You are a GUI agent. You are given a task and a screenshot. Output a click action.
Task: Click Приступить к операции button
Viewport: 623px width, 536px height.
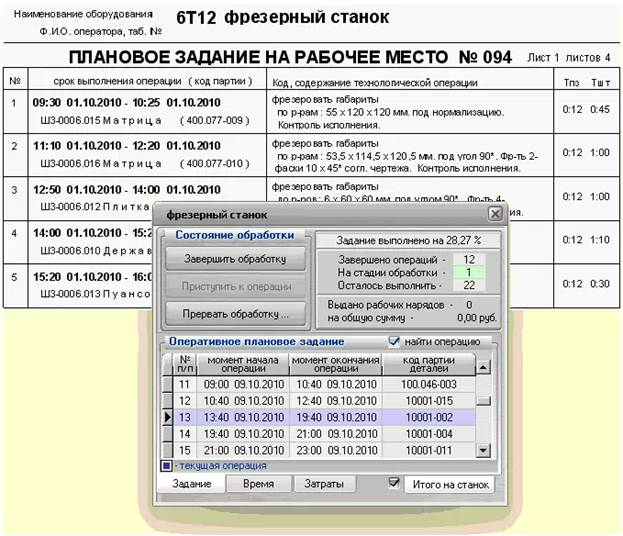pyautogui.click(x=235, y=286)
